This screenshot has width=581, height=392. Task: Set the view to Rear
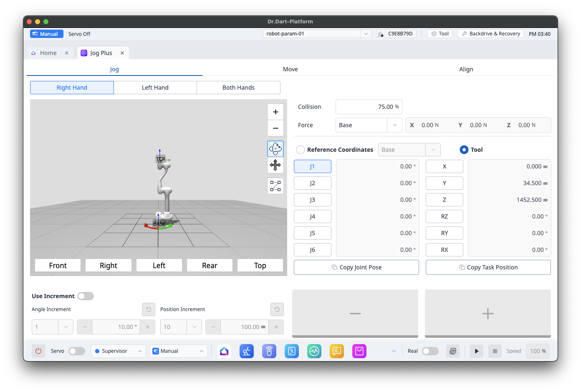[x=210, y=265]
